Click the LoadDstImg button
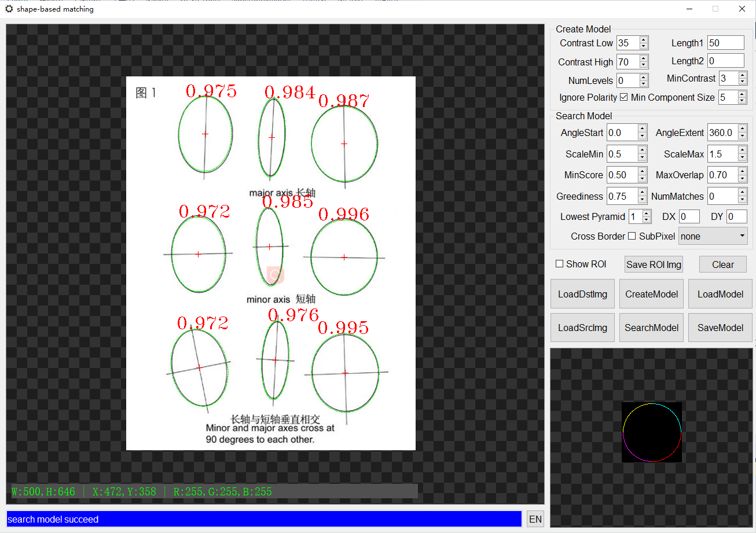This screenshot has height=533, width=756. point(582,294)
